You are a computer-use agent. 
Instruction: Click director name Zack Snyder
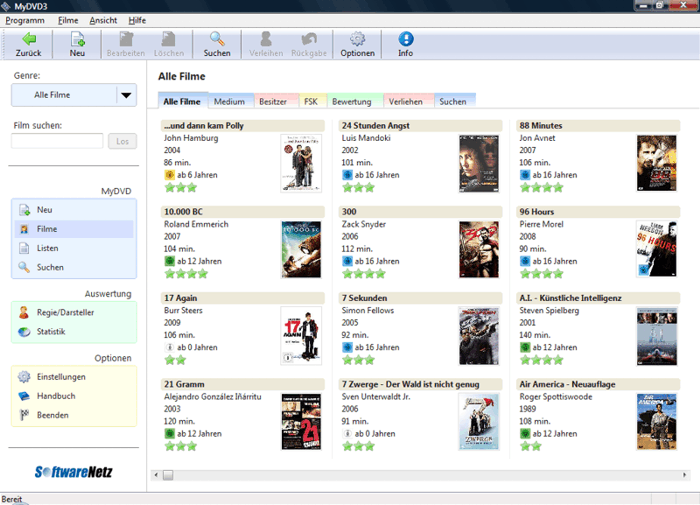click(x=364, y=224)
